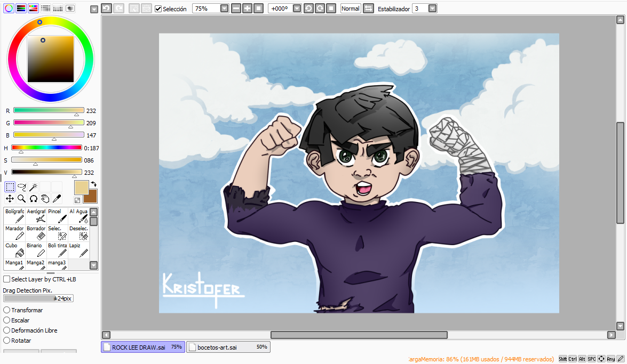Enable Select Layer by CTRL+LB checkbox

pos(7,279)
